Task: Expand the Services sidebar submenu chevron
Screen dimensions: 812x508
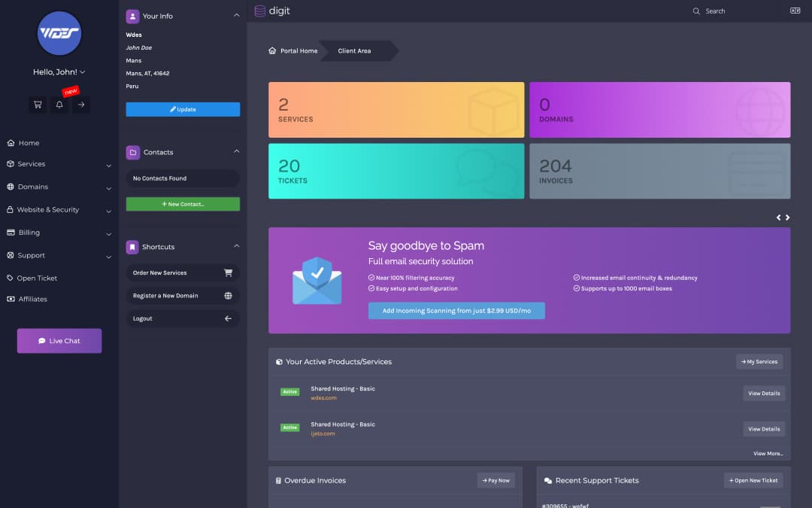Action: pyautogui.click(x=109, y=166)
